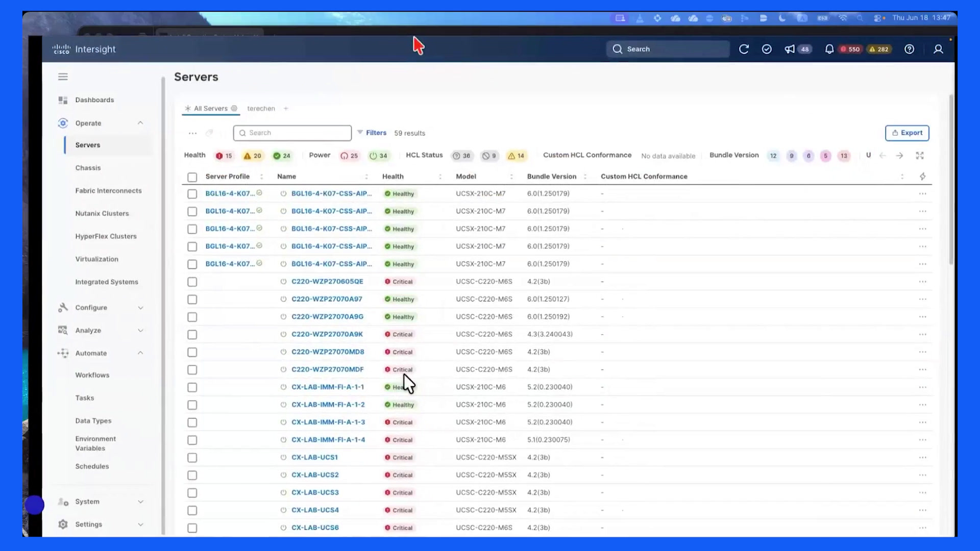980x551 pixels.
Task: Open the bulk actions ellipsis above table
Action: (192, 133)
